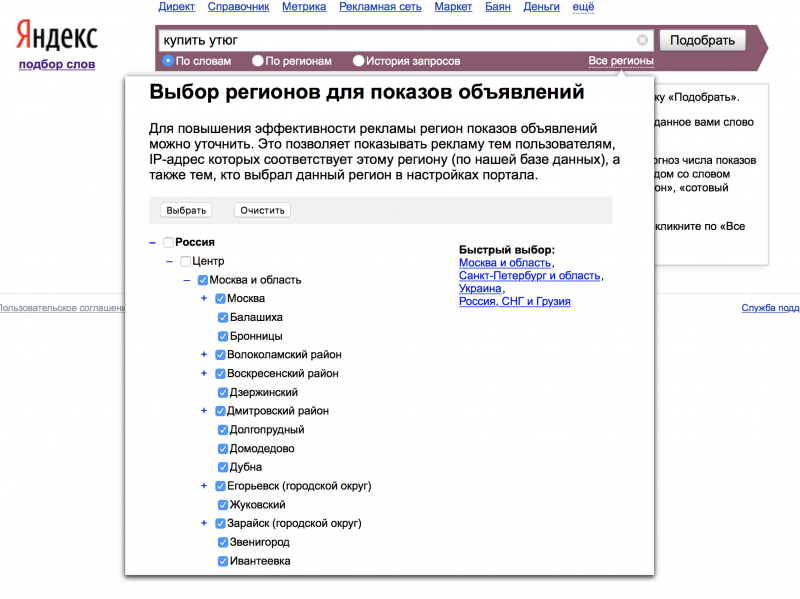800x599 pixels.
Task: Select the 'По регионам' radio button
Action: (x=258, y=61)
